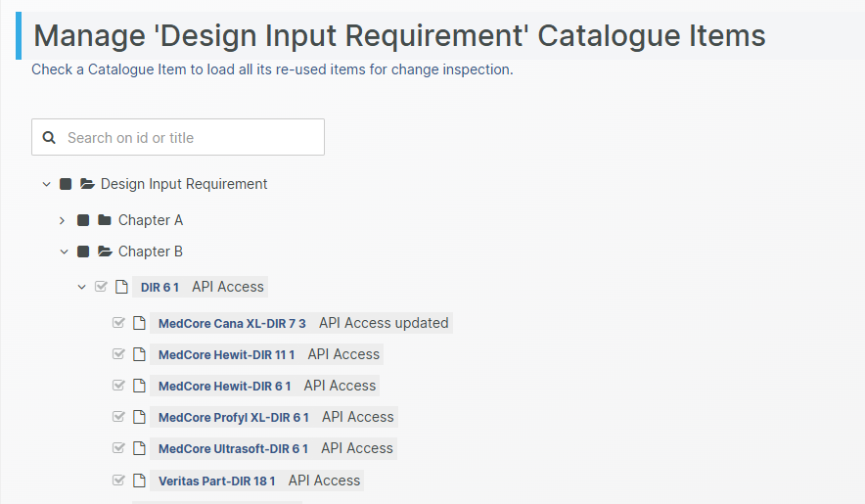Screen dimensions: 865x504
Task: Select the API Access updated item label
Action: tap(384, 323)
